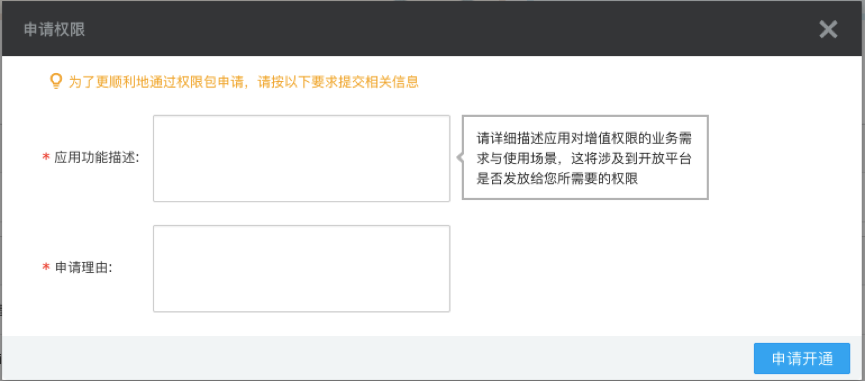Click the orange lightbulb tip icon
Screen dimensions: 865x381
click(56, 82)
